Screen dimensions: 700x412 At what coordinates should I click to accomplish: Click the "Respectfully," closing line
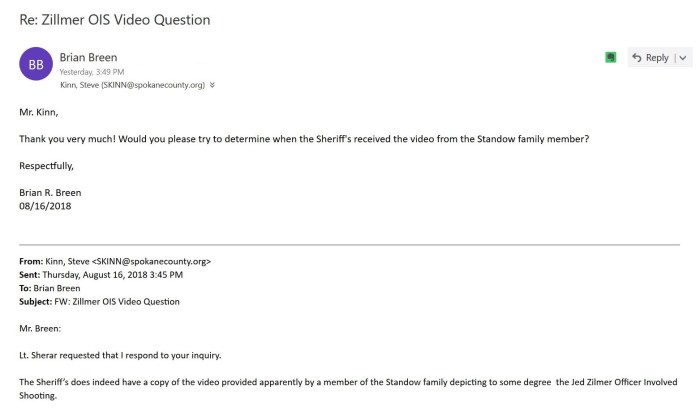tap(46, 165)
